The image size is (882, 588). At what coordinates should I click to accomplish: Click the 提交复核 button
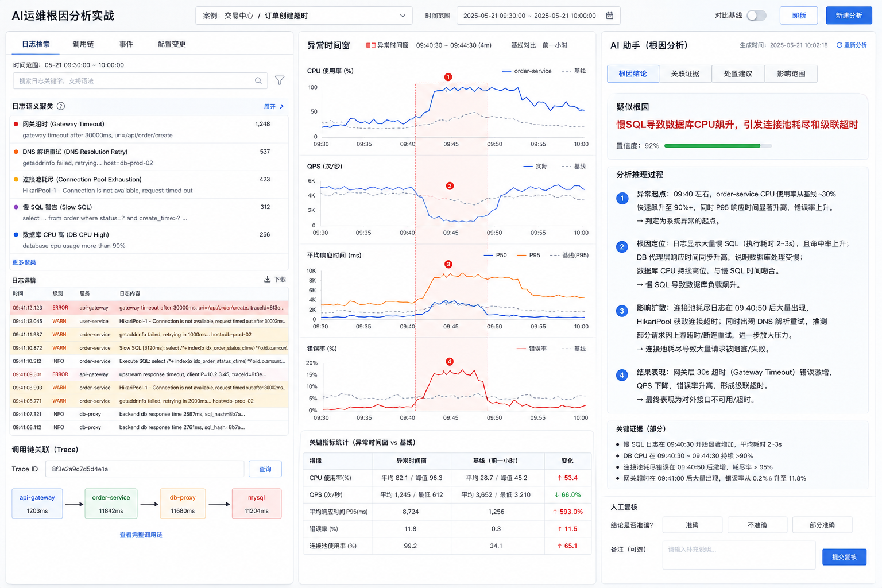[844, 557]
